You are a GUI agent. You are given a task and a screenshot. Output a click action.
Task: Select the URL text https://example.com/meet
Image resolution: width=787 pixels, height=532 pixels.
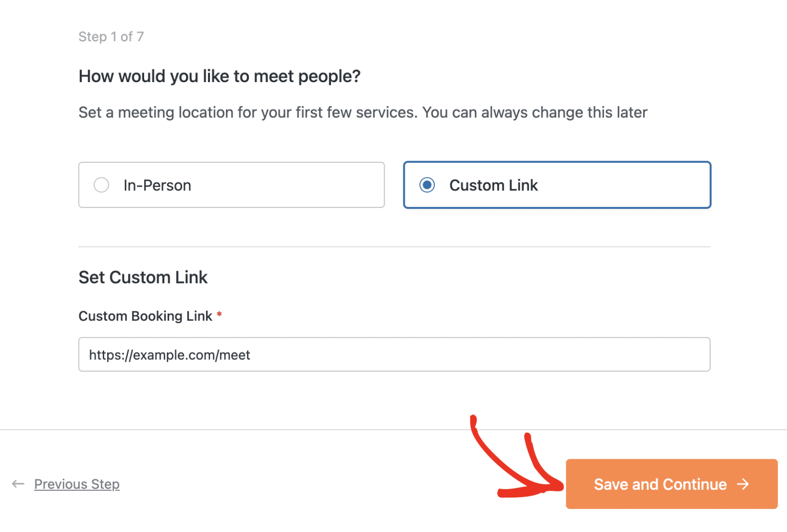coord(169,355)
